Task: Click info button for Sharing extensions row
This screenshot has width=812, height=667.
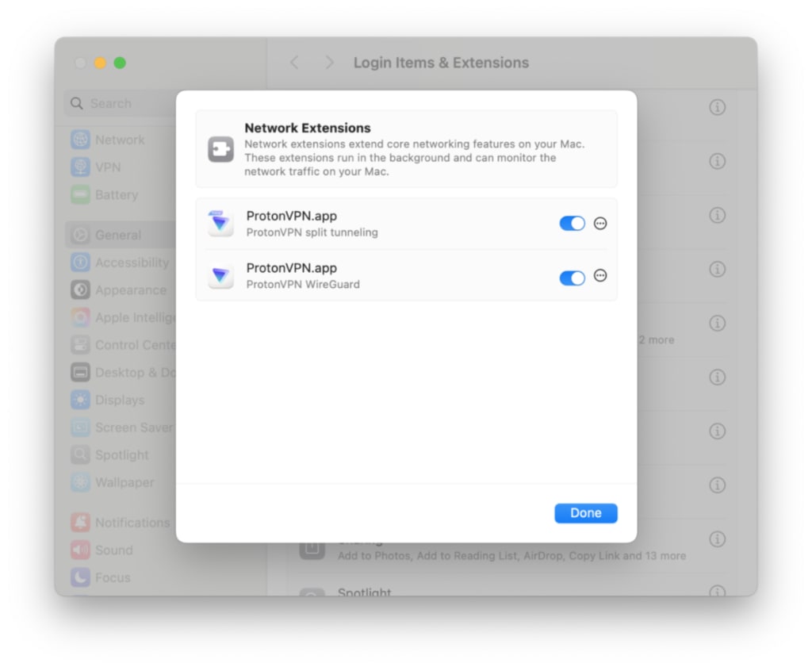Action: [717, 539]
